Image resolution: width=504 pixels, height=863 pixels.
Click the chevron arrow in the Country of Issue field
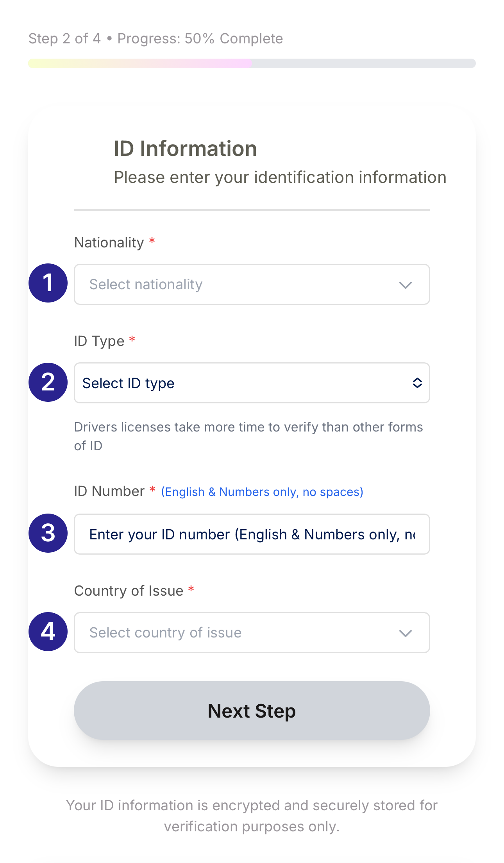click(x=406, y=633)
